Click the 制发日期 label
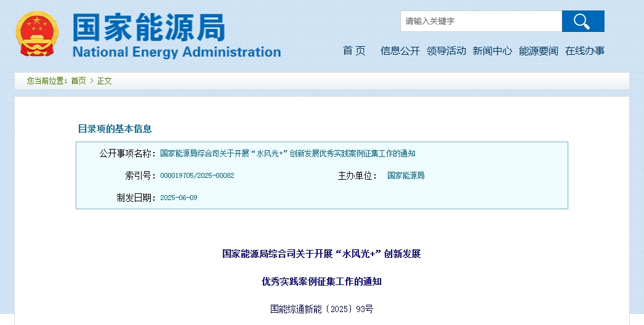The image size is (644, 325). (136, 198)
